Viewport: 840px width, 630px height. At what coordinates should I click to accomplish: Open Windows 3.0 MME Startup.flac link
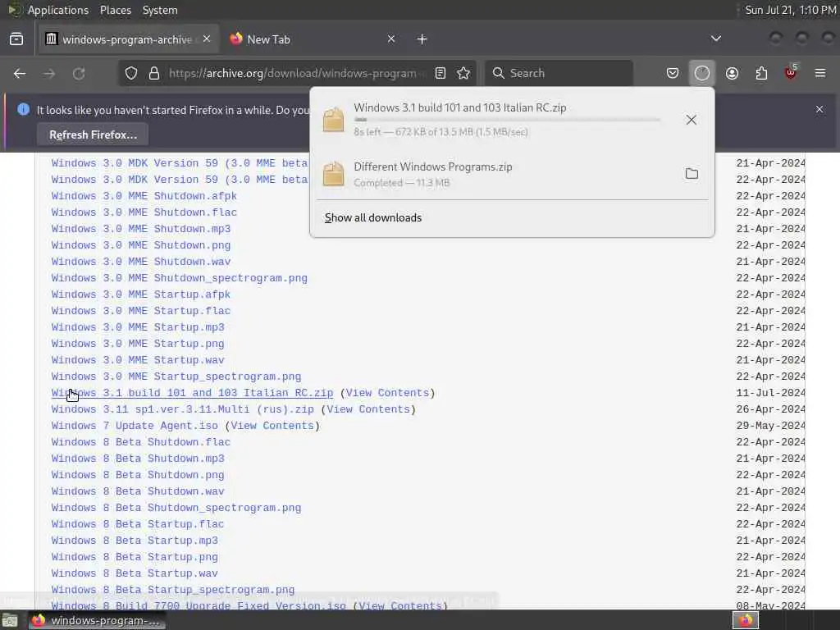[141, 311]
